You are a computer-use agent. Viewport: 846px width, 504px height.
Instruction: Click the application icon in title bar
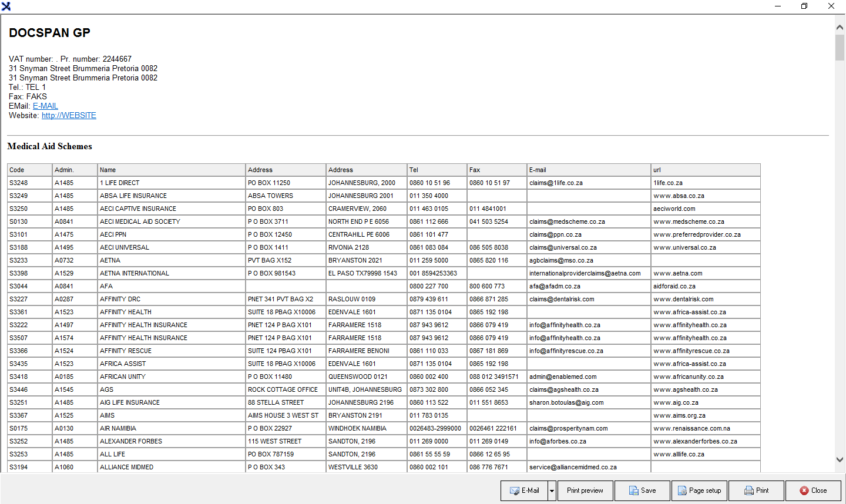(x=6, y=6)
